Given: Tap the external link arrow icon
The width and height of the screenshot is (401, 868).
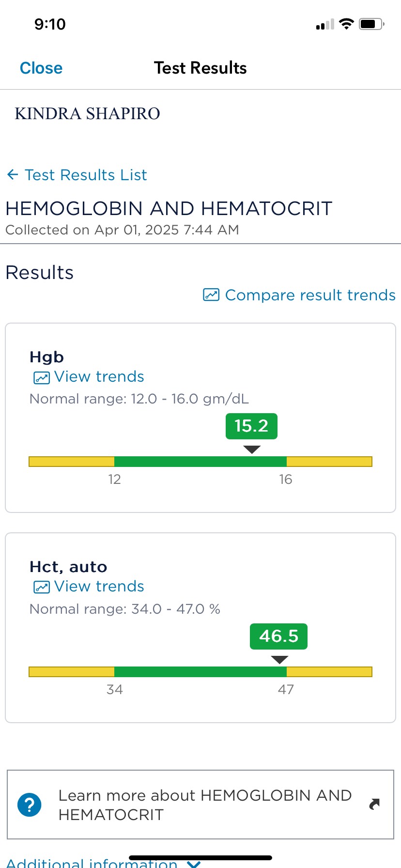Looking at the screenshot, I should click(374, 805).
